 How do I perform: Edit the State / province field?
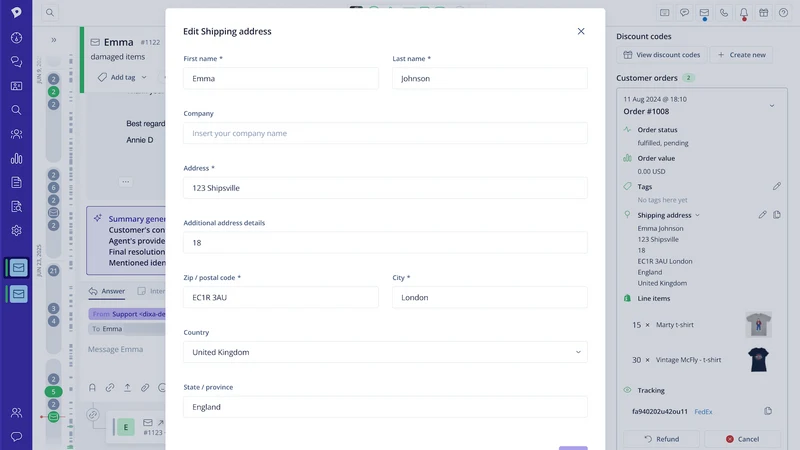pos(385,407)
